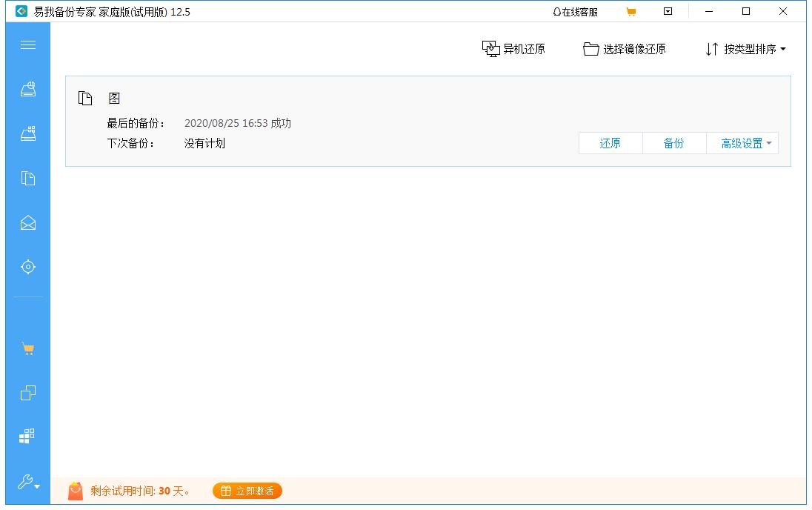Viewport: 812px width, 510px height.
Task: Open the shopping cart purchase icon
Action: pyautogui.click(x=27, y=348)
